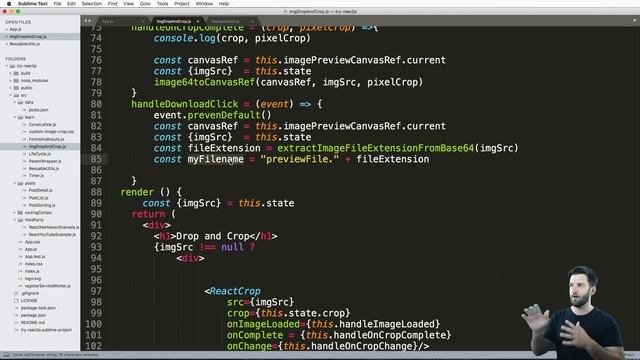Click the word extractImageFileExtensionFromBase64 in code
This screenshot has width=640, height=360.
pos(376,148)
